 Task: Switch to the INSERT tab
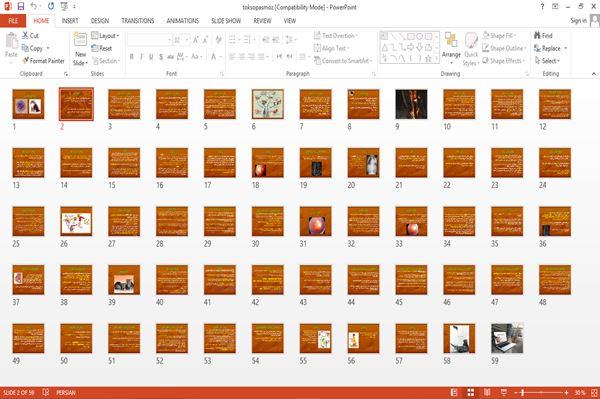click(70, 21)
